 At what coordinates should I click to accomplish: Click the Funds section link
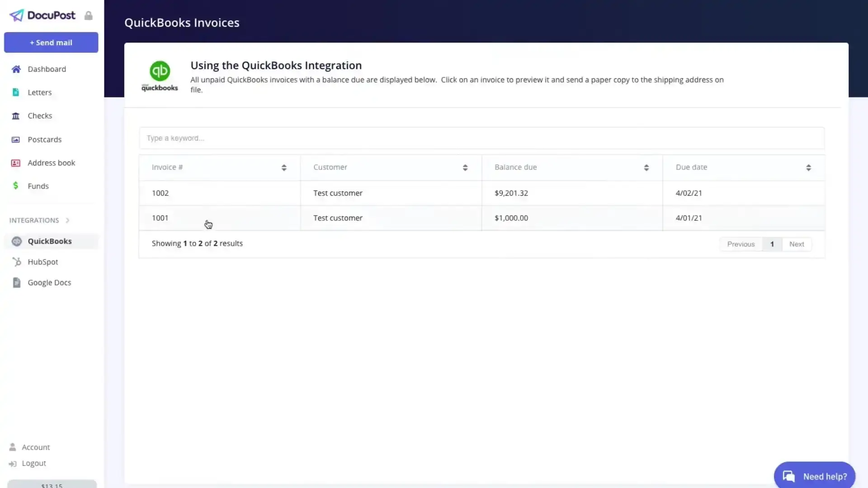click(38, 185)
